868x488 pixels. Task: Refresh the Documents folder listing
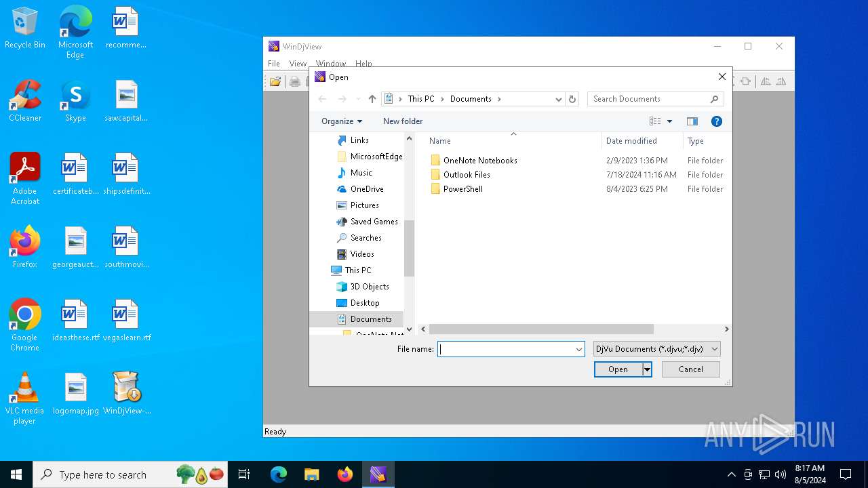click(x=572, y=99)
